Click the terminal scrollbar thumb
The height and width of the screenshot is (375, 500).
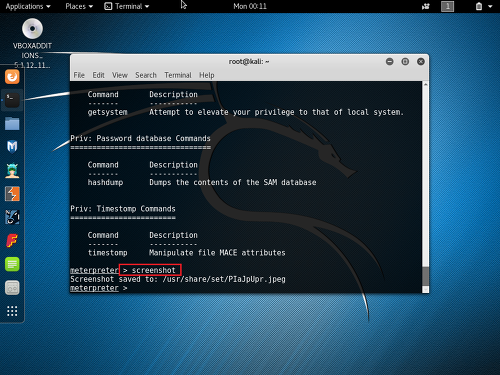(425, 276)
